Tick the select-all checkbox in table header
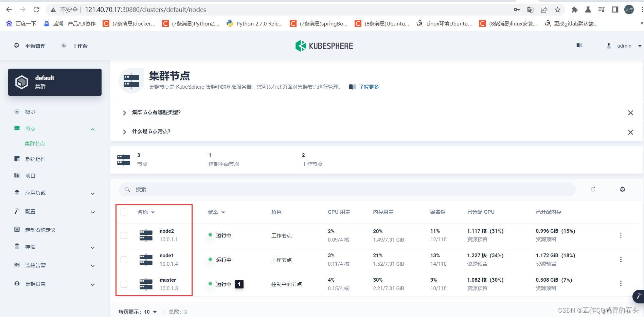 click(x=124, y=212)
